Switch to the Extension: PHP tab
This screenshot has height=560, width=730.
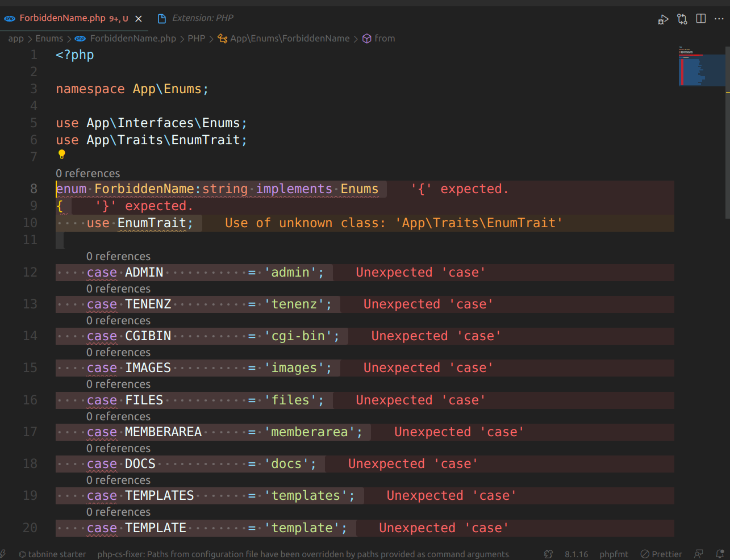195,18
